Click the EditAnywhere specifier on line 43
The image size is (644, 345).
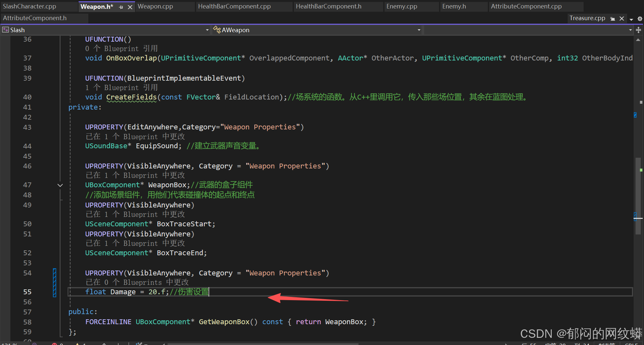point(153,127)
